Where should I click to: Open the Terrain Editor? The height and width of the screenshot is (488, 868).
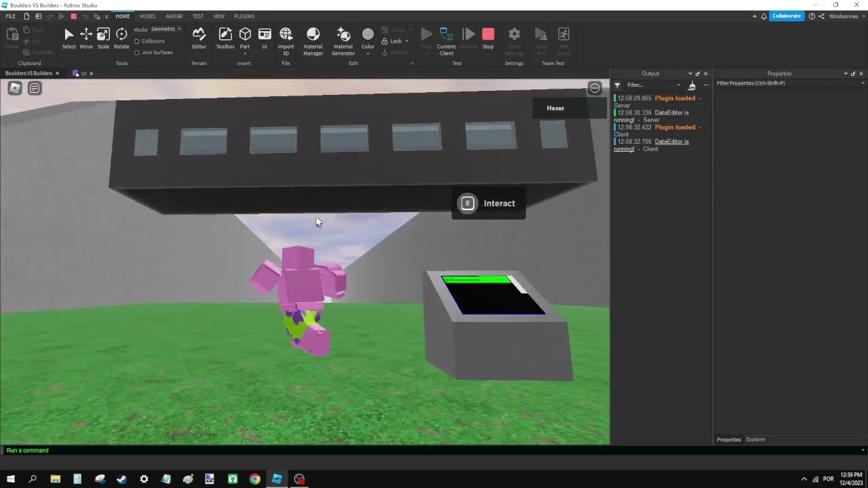coord(199,39)
